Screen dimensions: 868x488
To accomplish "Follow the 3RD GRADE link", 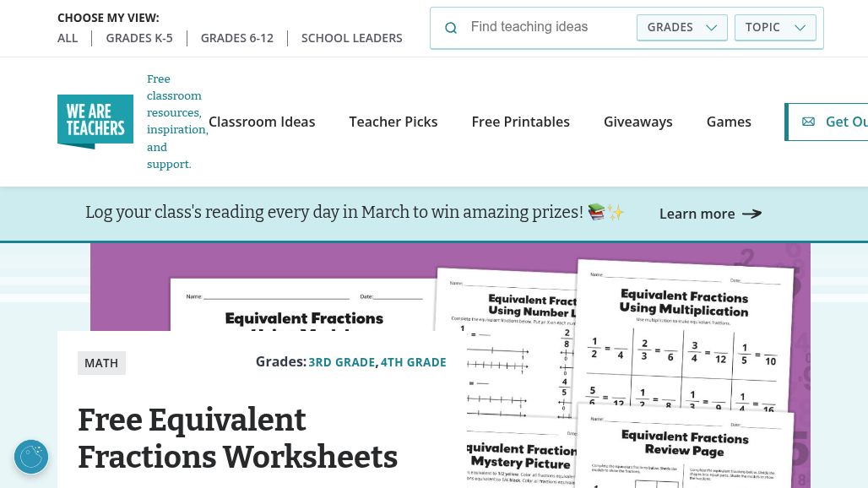I will point(341,362).
